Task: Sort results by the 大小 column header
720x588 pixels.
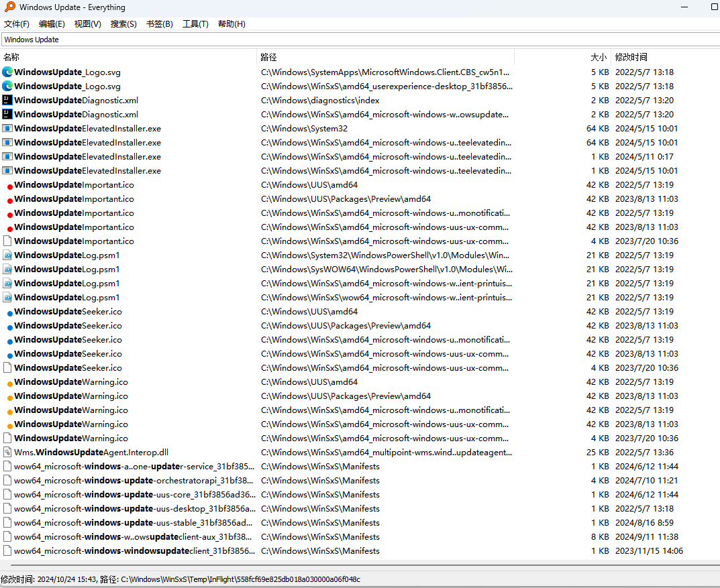Action: click(564, 57)
